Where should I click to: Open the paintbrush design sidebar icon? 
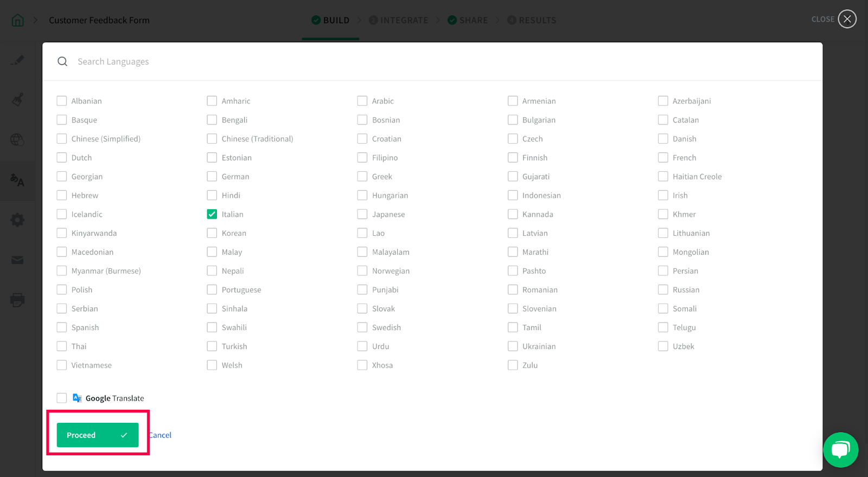point(17,100)
